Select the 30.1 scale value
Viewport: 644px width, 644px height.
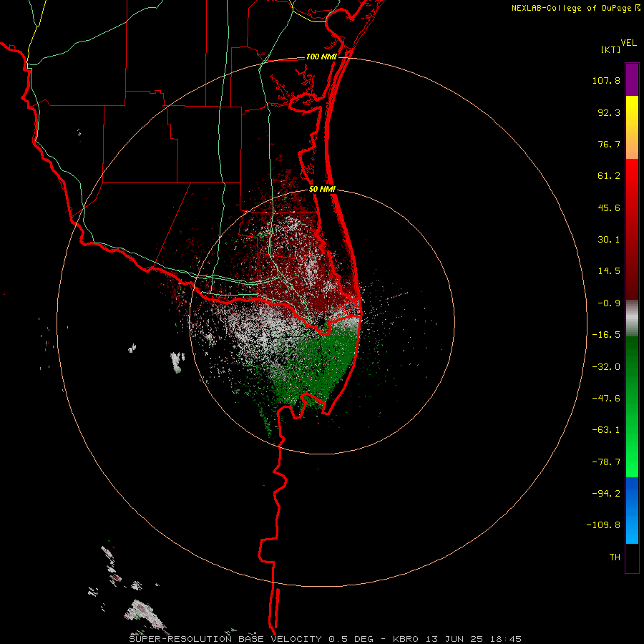609,240
